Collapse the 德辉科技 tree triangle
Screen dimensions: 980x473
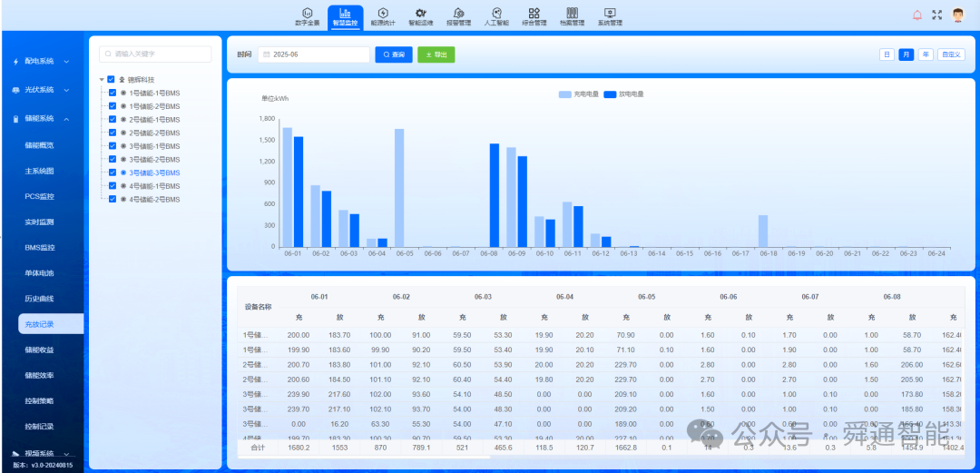tap(102, 80)
